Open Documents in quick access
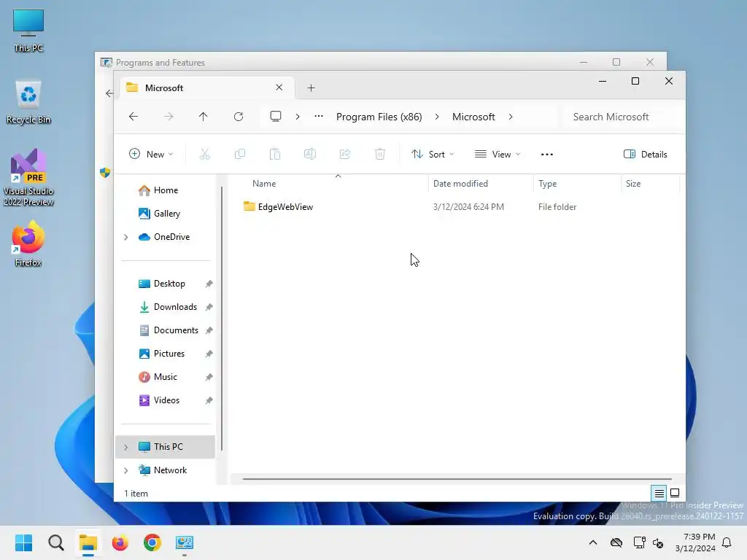Image resolution: width=747 pixels, height=560 pixels. (166, 330)
